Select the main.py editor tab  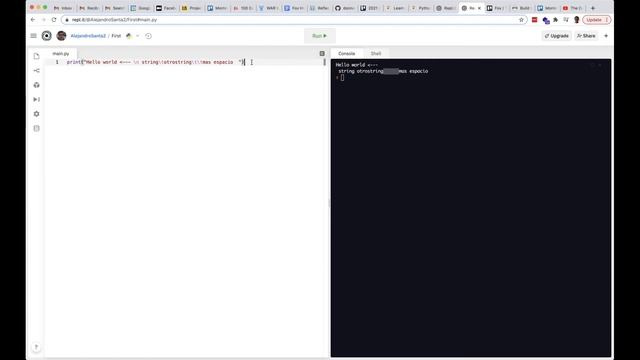coord(60,53)
